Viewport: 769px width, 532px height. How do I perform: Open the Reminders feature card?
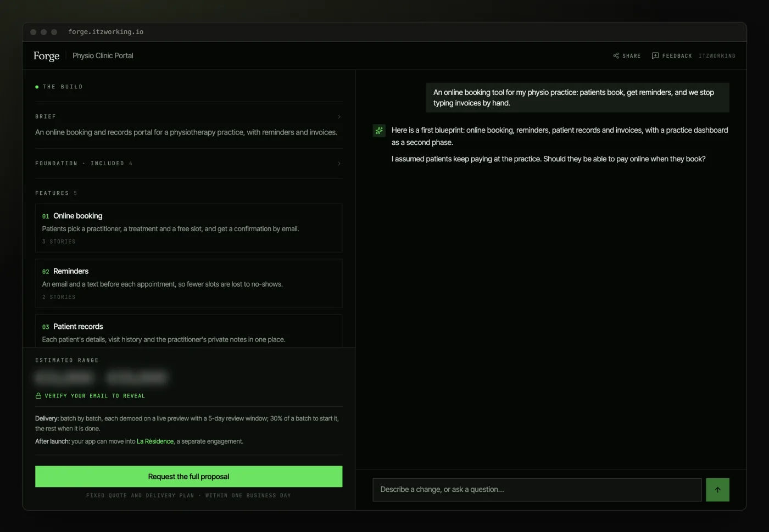pos(188,283)
